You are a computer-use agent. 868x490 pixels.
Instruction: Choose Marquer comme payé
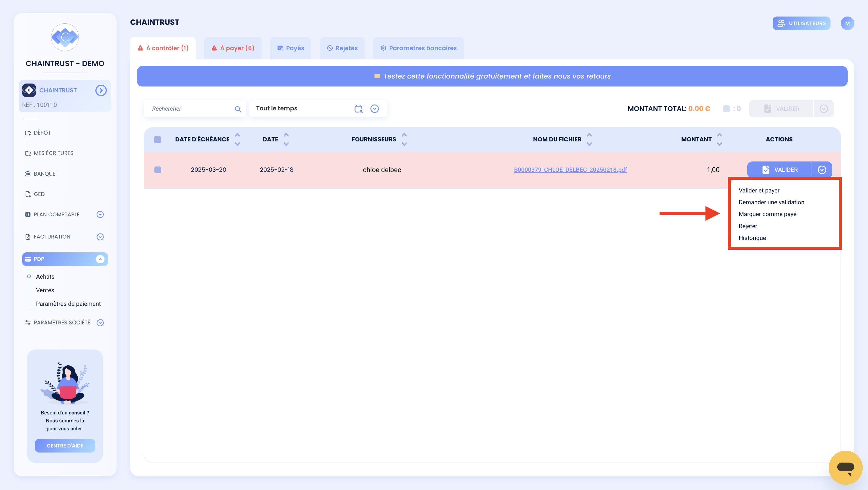pos(767,214)
